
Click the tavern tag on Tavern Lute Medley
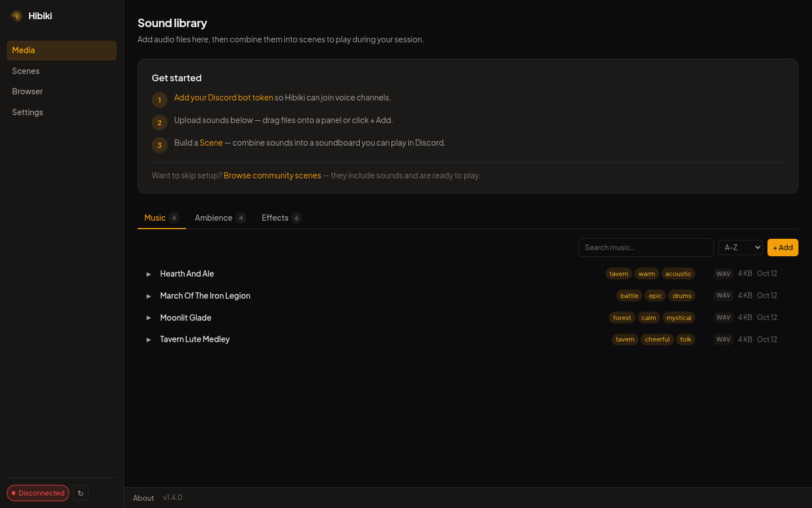625,339
